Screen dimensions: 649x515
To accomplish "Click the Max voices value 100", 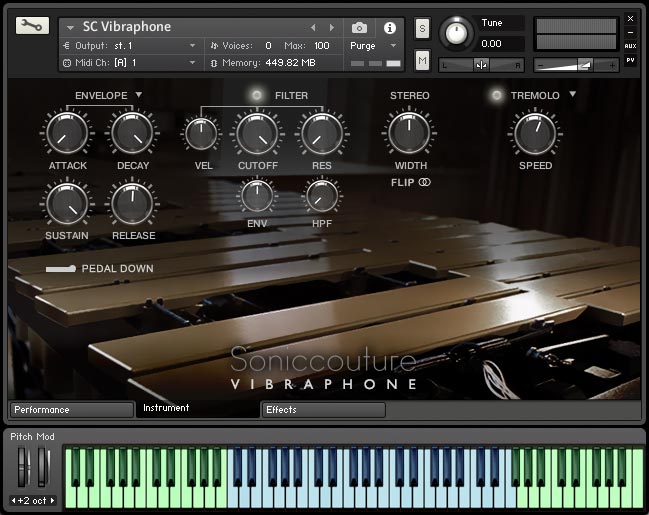I will click(x=322, y=46).
